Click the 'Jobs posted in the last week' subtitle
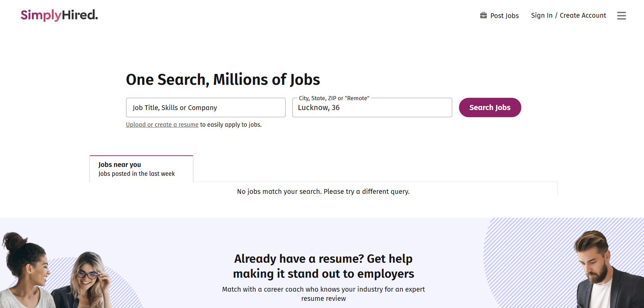 (136, 174)
